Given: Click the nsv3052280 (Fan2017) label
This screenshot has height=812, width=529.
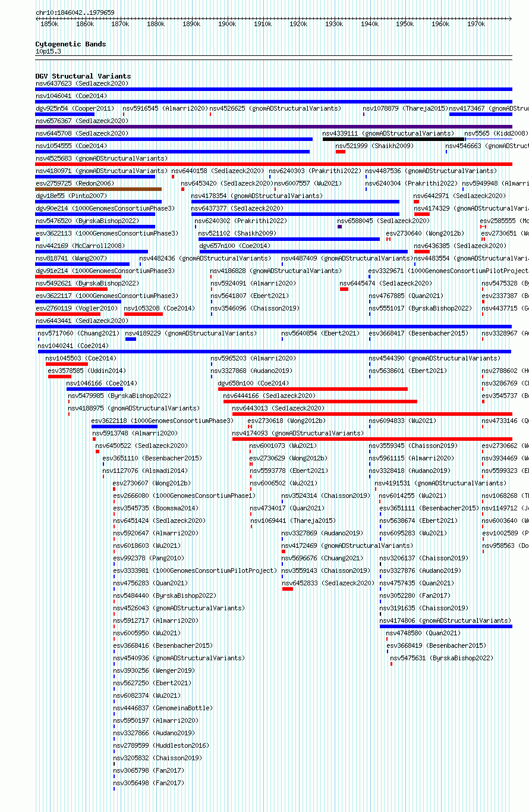Looking at the screenshot, I should pyautogui.click(x=415, y=595).
